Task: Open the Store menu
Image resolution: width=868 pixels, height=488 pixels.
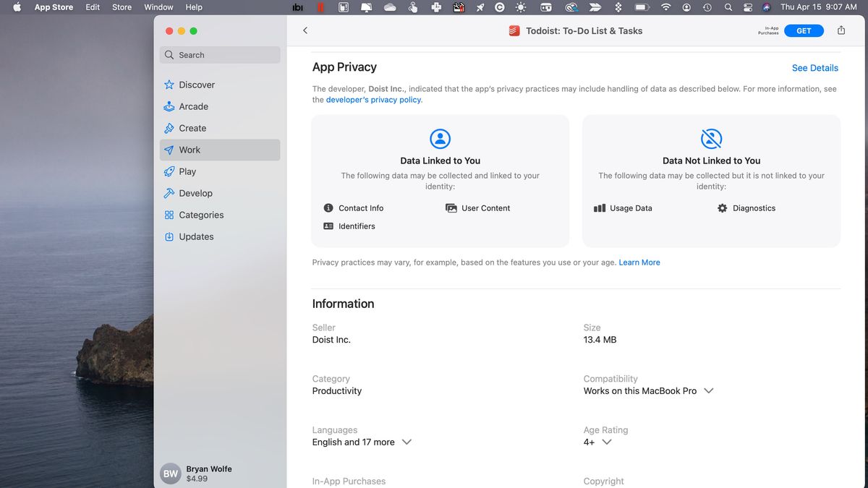Action: point(121,7)
